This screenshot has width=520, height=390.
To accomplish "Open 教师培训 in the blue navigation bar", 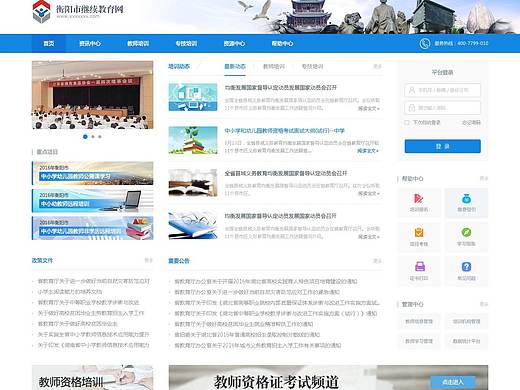I will [138, 43].
